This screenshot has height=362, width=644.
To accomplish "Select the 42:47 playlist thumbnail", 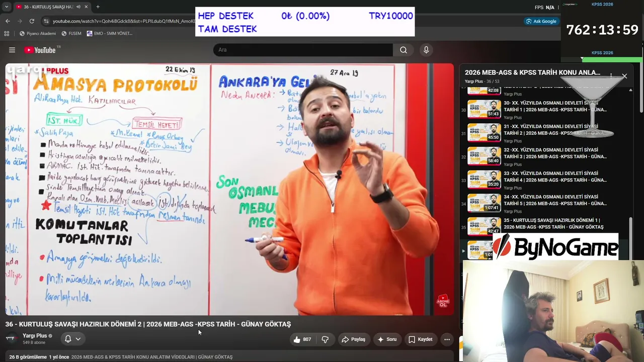I will 484,226.
